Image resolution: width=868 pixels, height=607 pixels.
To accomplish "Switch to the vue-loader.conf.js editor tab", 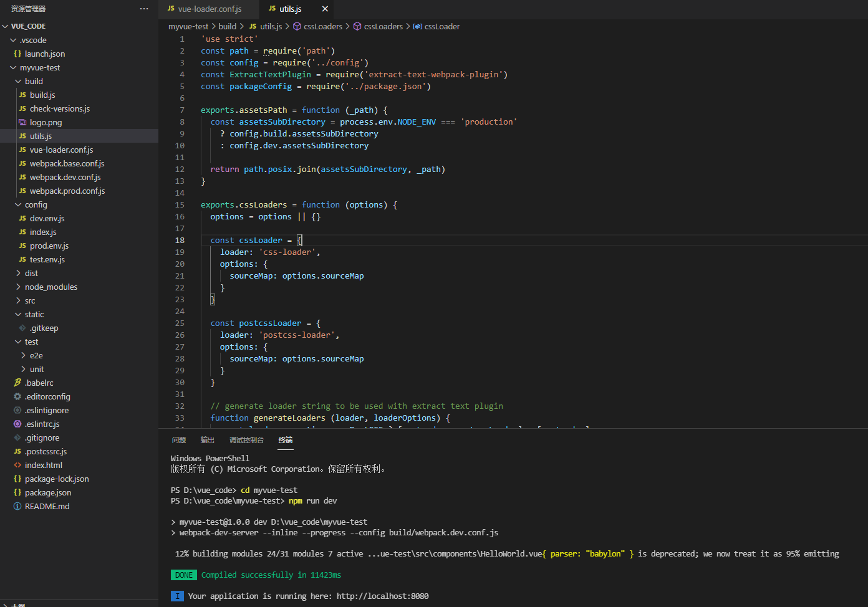I will (x=210, y=9).
